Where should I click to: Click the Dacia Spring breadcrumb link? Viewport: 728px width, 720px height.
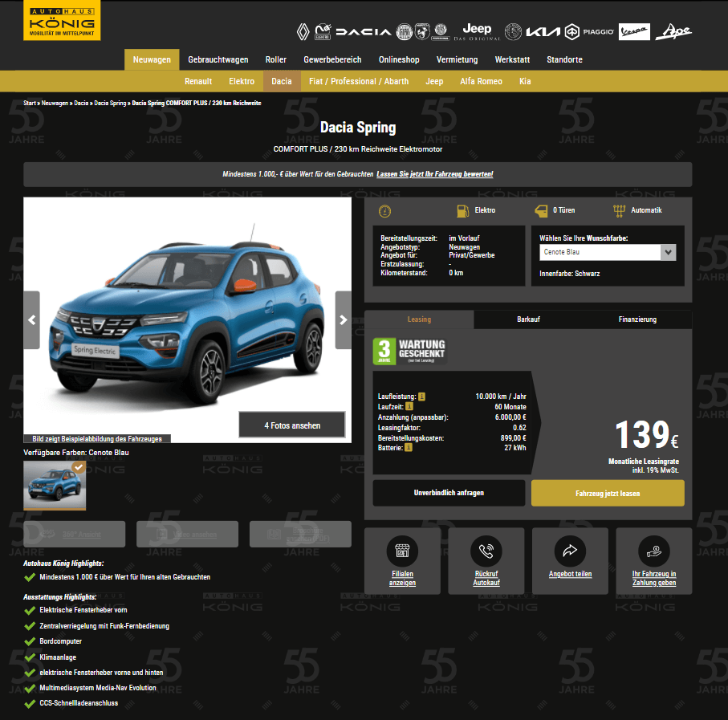pyautogui.click(x=110, y=103)
